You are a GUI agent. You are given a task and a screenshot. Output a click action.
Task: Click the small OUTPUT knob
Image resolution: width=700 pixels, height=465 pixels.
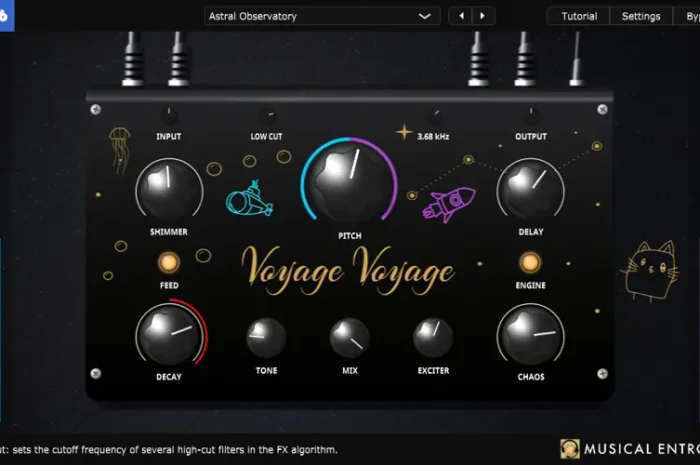(x=531, y=116)
